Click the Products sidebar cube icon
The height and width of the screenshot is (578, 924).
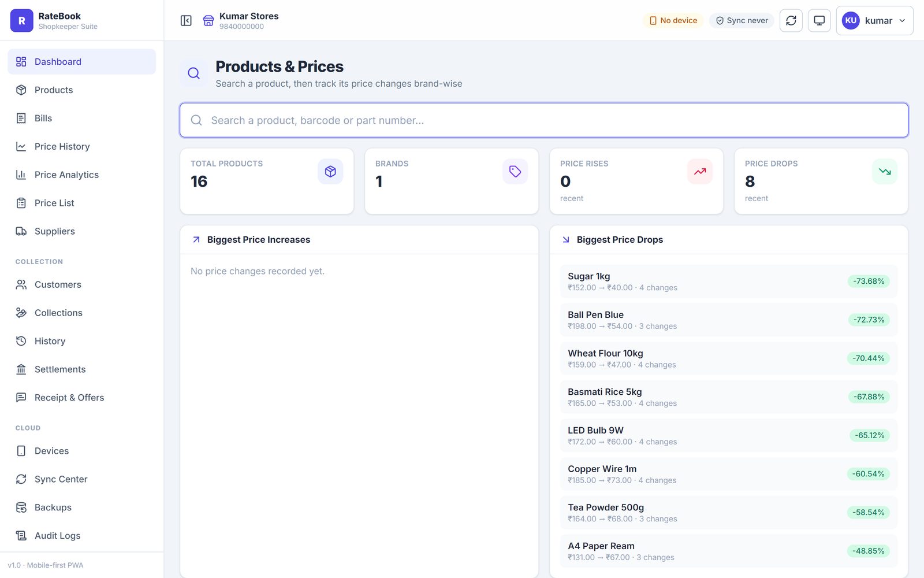[x=21, y=90]
